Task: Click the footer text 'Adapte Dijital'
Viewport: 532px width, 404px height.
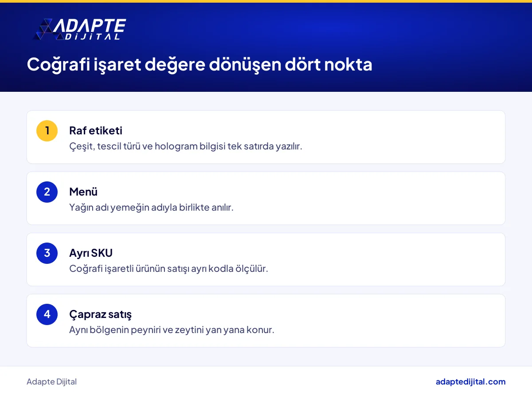Action: pos(51,382)
